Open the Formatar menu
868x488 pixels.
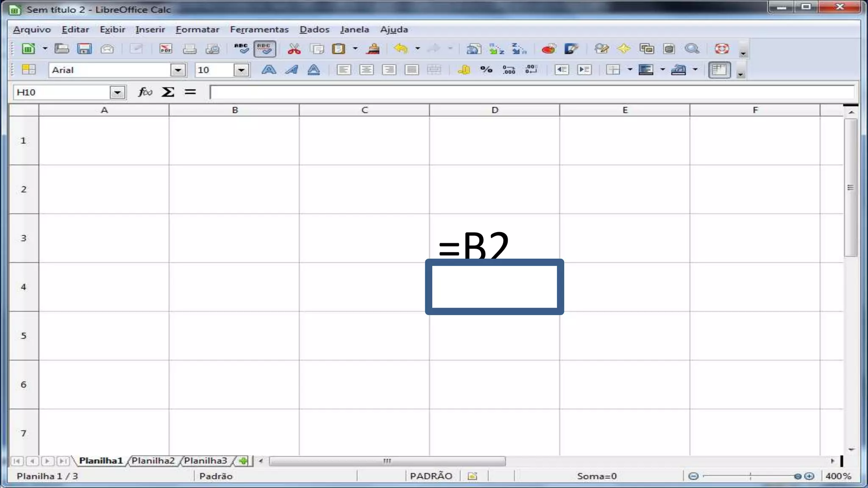(197, 29)
